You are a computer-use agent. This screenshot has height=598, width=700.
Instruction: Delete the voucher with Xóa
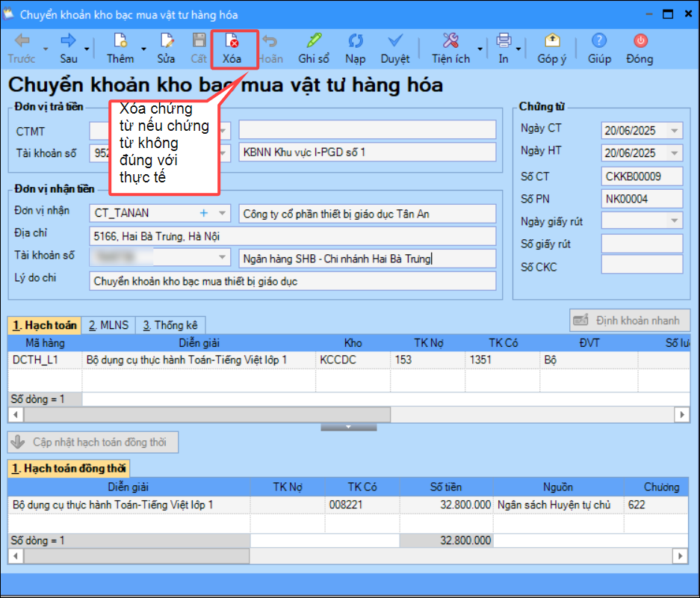(232, 49)
